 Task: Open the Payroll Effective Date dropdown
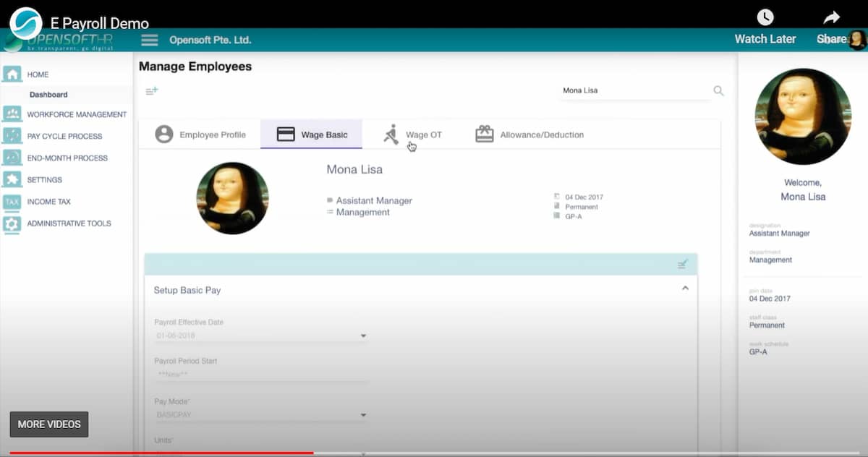point(362,335)
